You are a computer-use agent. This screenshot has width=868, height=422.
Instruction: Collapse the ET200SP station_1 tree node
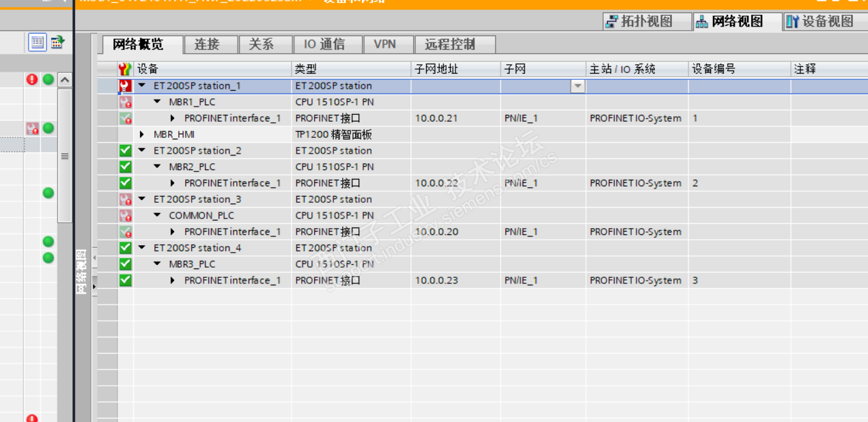click(x=142, y=86)
